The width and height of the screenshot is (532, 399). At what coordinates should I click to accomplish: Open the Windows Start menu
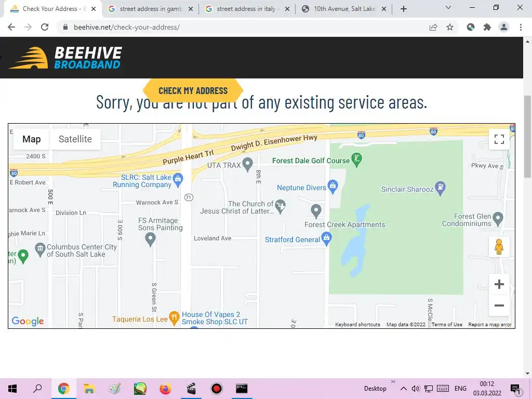coord(12,389)
